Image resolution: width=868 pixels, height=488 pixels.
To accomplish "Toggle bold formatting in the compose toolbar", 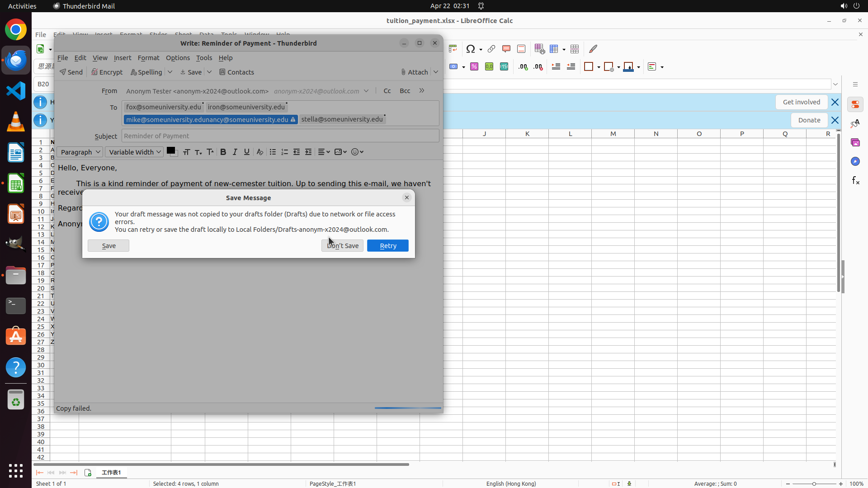I will pyautogui.click(x=223, y=152).
